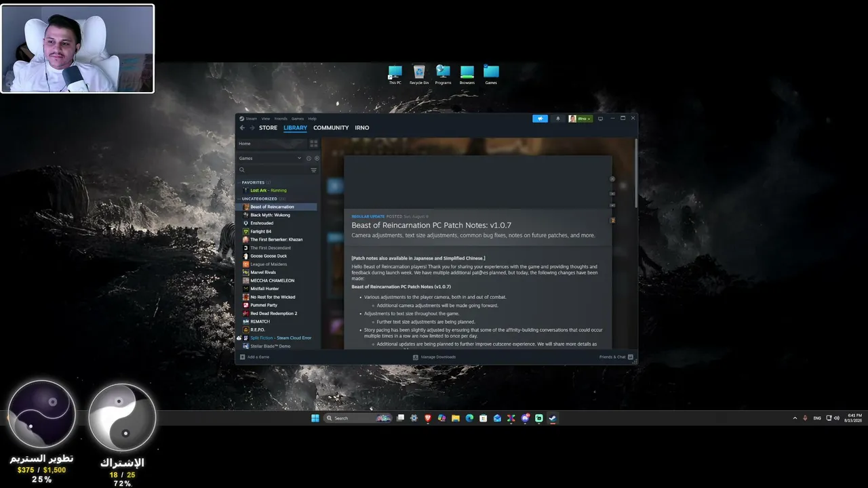Click the ready-to-play filter icon
Image resolution: width=868 pixels, height=488 pixels.
tap(317, 158)
